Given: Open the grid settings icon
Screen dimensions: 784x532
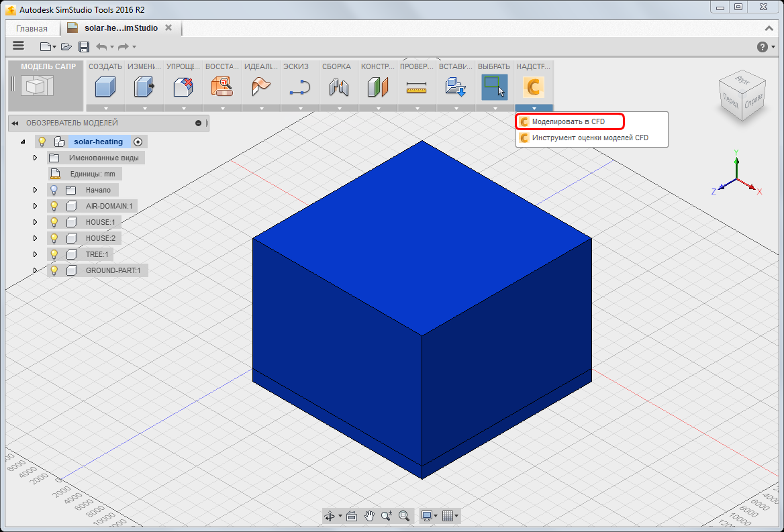Looking at the screenshot, I should tap(448, 516).
